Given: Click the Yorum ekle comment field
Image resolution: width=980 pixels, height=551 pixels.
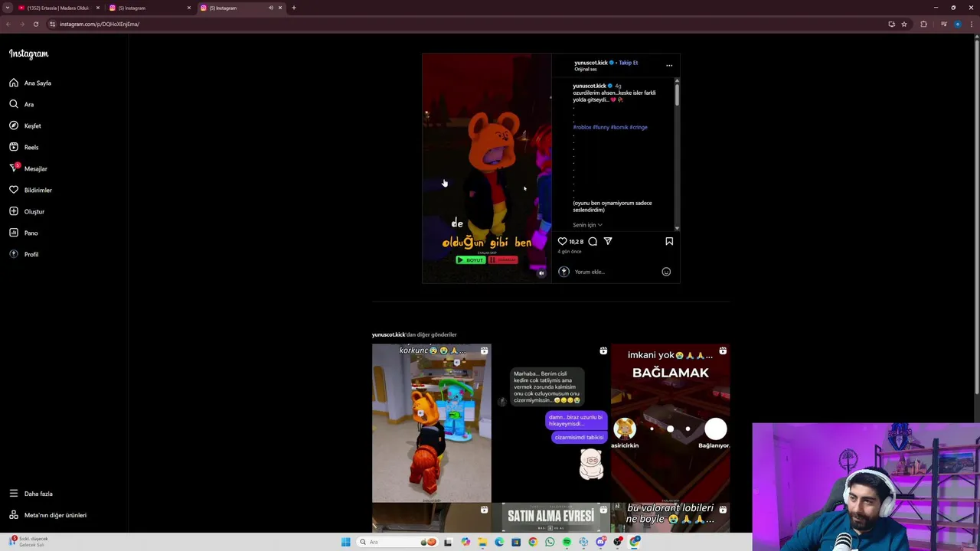Looking at the screenshot, I should [616, 272].
